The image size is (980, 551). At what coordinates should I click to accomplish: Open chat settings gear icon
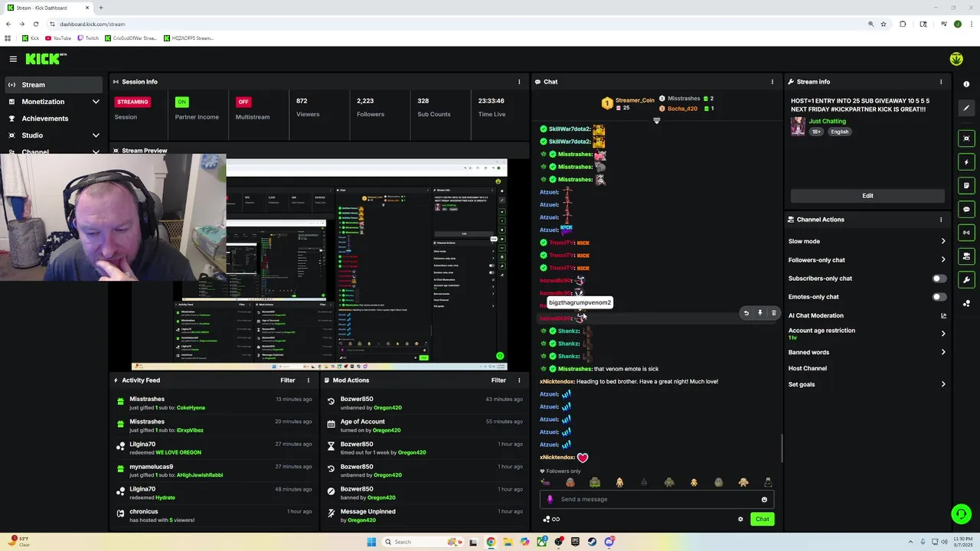(x=740, y=520)
